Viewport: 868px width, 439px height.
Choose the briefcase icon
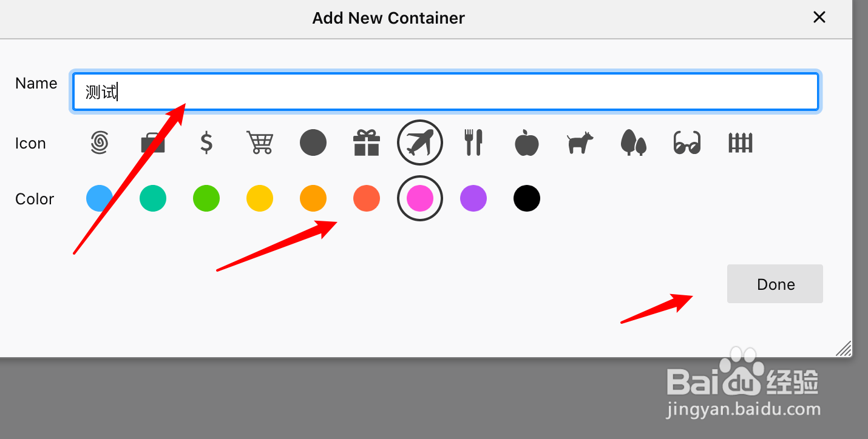click(153, 143)
